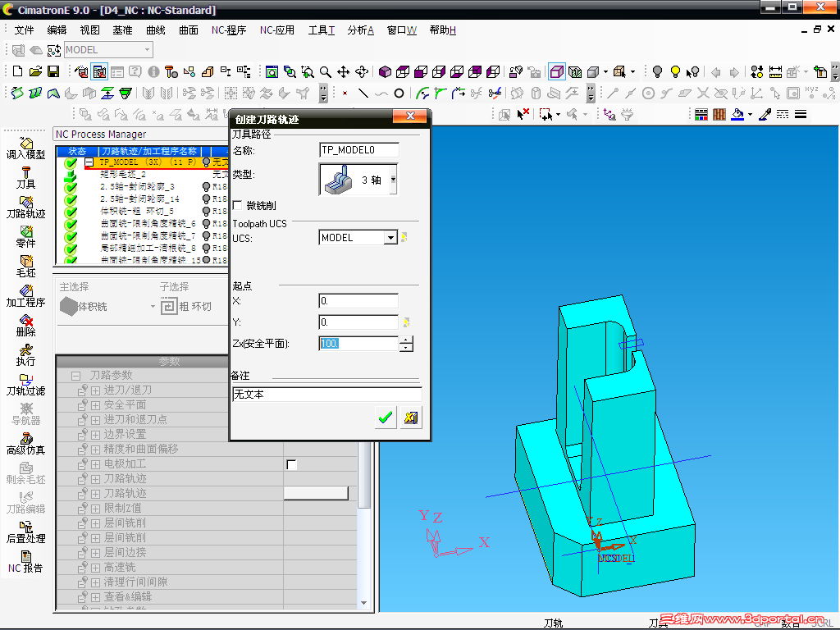Click the shaded isometric view cube icon
The width and height of the screenshot is (840, 630).
pos(385,72)
